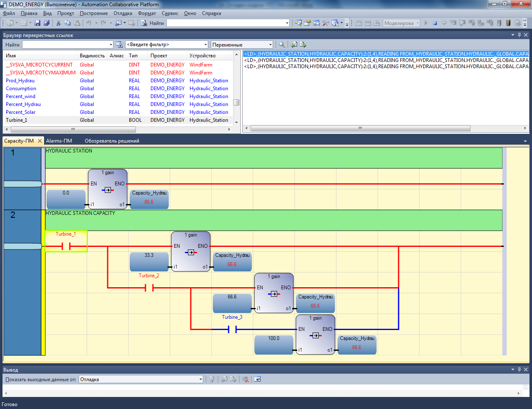Viewport: 532px width, 409px height.
Task: Open the Моделирова configuration dropdown
Action: pyautogui.click(x=418, y=23)
